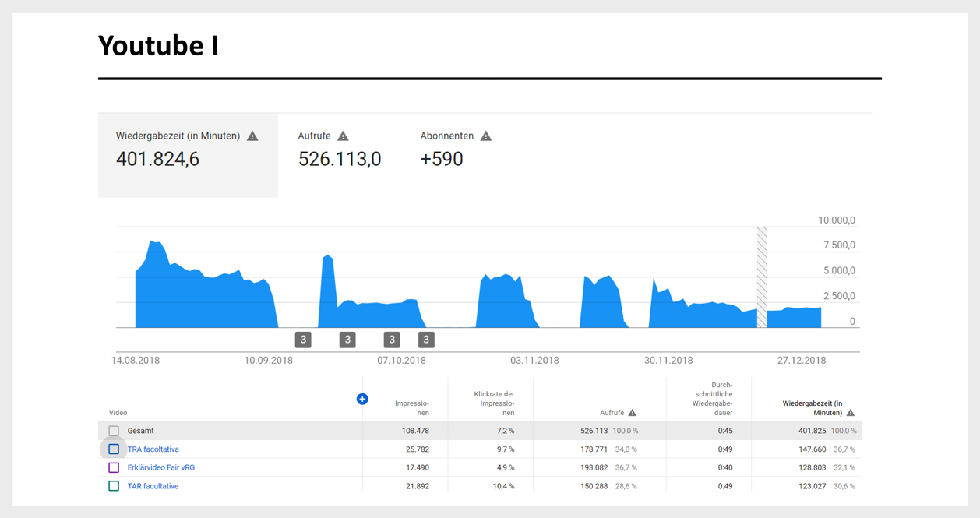Screen dimensions: 980x518
Task: Click Erklärvideo impressions value 17.490
Action: (417, 468)
